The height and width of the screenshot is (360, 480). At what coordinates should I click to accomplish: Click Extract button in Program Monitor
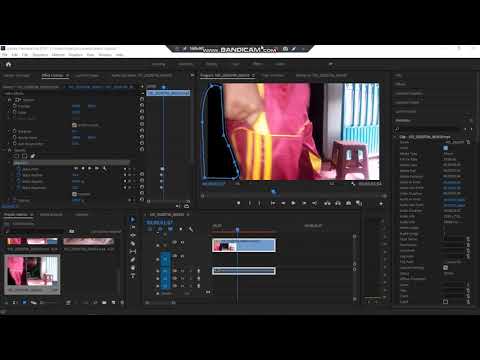(x=338, y=203)
